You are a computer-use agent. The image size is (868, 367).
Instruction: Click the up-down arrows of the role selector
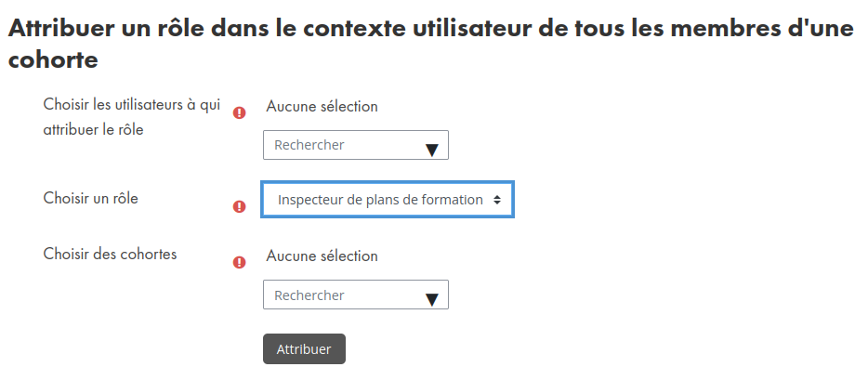496,200
